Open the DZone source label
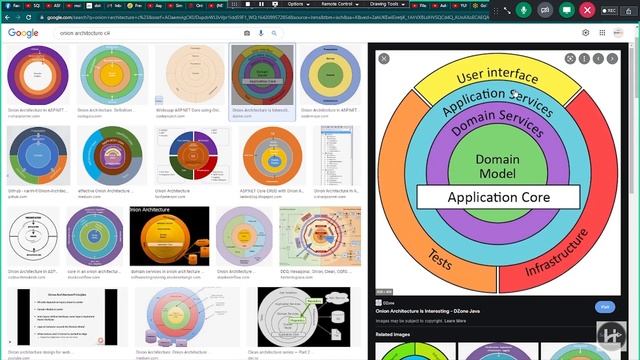This screenshot has height=360, width=640. tap(385, 303)
